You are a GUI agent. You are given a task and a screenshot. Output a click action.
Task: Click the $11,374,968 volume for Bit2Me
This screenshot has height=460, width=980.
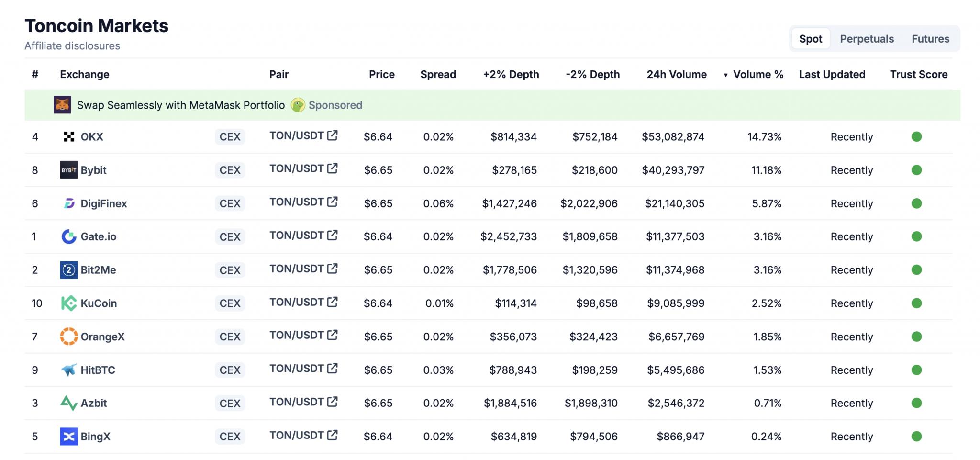click(675, 270)
